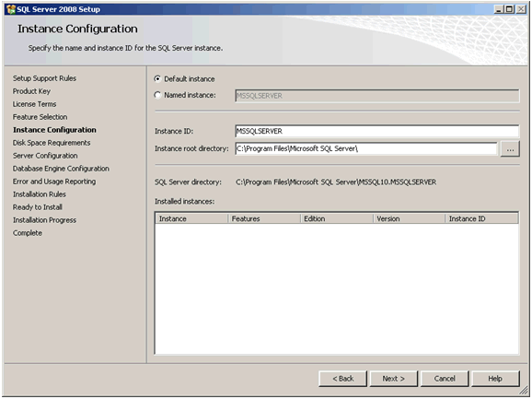Click the Instance root directory field
The width and height of the screenshot is (532, 399).
366,148
